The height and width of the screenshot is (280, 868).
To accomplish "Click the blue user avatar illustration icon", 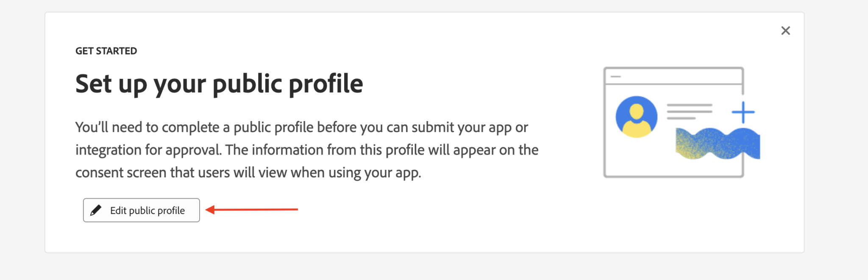I will (x=636, y=117).
